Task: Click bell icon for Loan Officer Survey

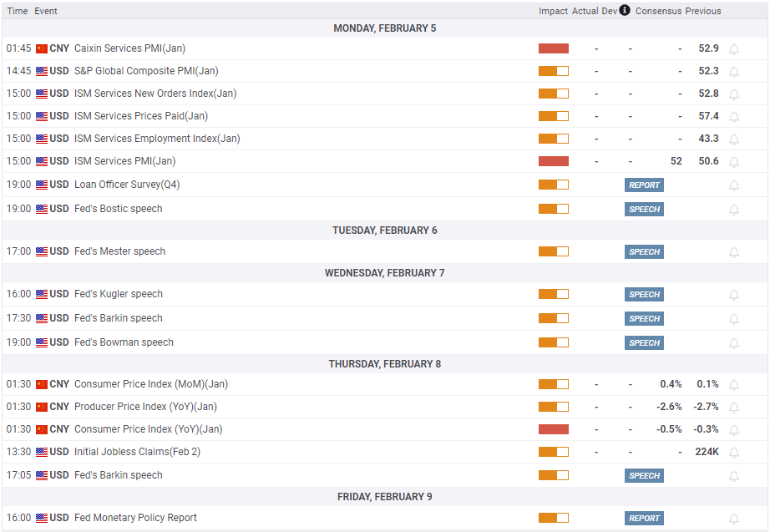Action: (733, 185)
